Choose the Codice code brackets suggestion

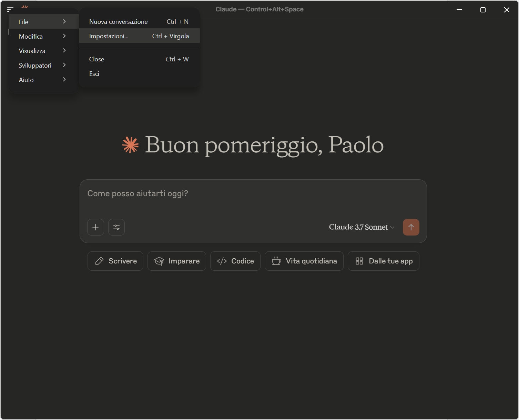pos(235,261)
